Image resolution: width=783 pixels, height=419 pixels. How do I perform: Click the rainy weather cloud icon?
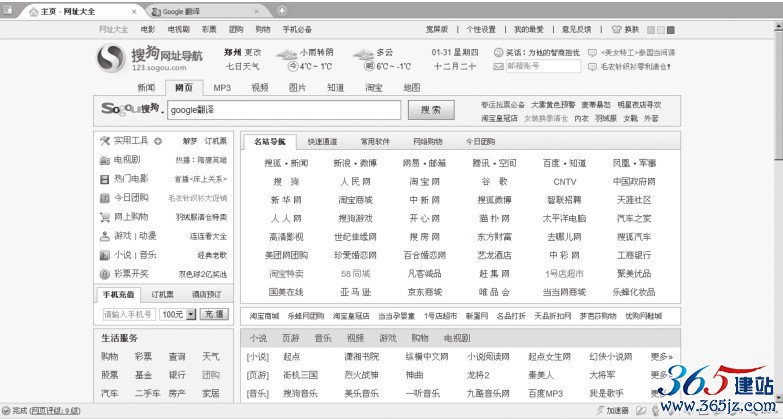point(287,54)
